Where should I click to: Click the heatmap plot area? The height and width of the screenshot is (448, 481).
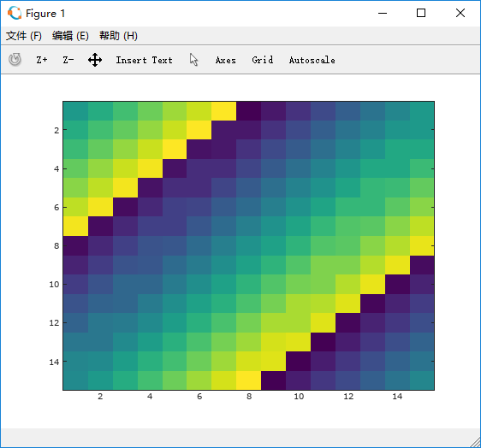[248, 245]
